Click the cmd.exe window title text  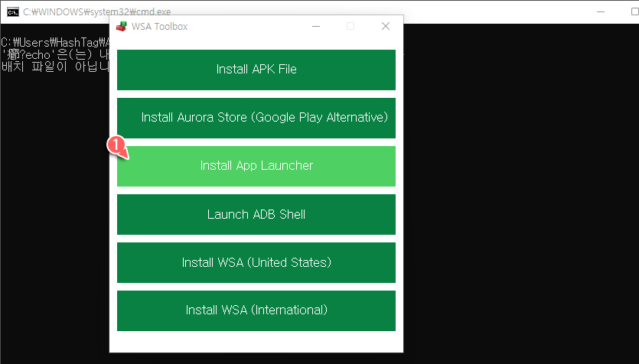pos(97,12)
